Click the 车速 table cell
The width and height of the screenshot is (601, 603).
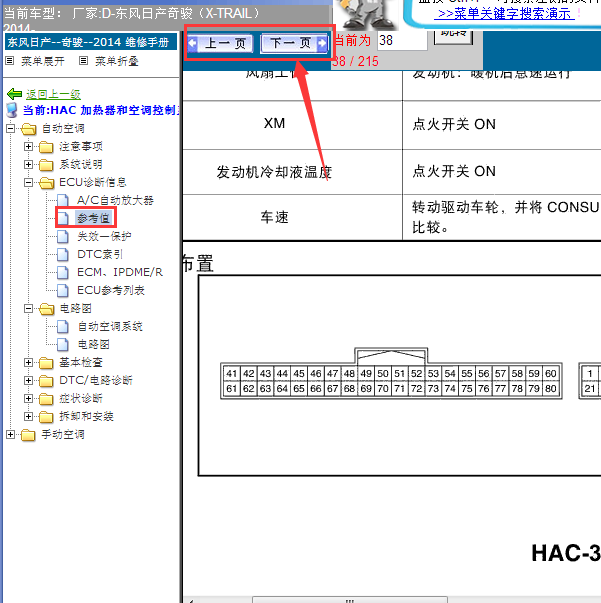pyautogui.click(x=293, y=218)
